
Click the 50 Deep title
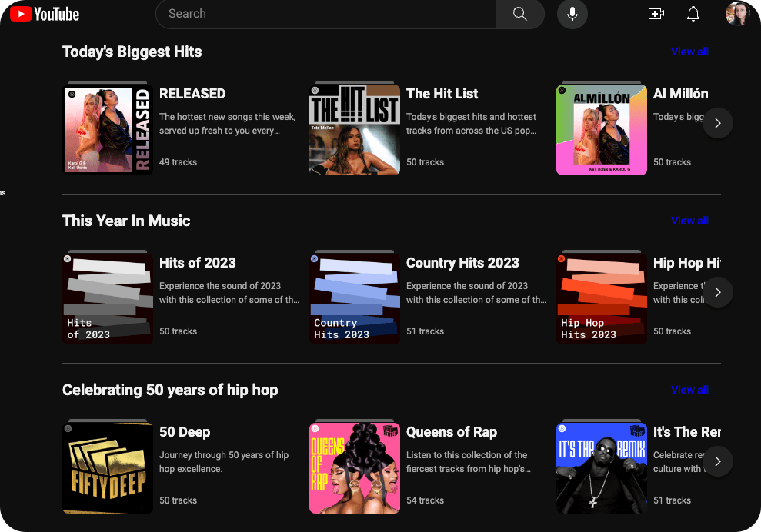click(x=185, y=432)
